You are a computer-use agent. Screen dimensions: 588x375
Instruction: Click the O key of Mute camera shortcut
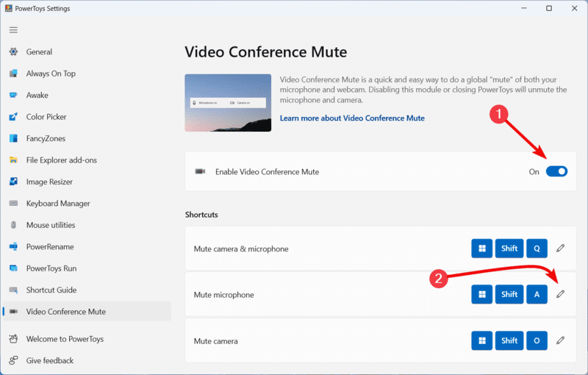coord(537,340)
